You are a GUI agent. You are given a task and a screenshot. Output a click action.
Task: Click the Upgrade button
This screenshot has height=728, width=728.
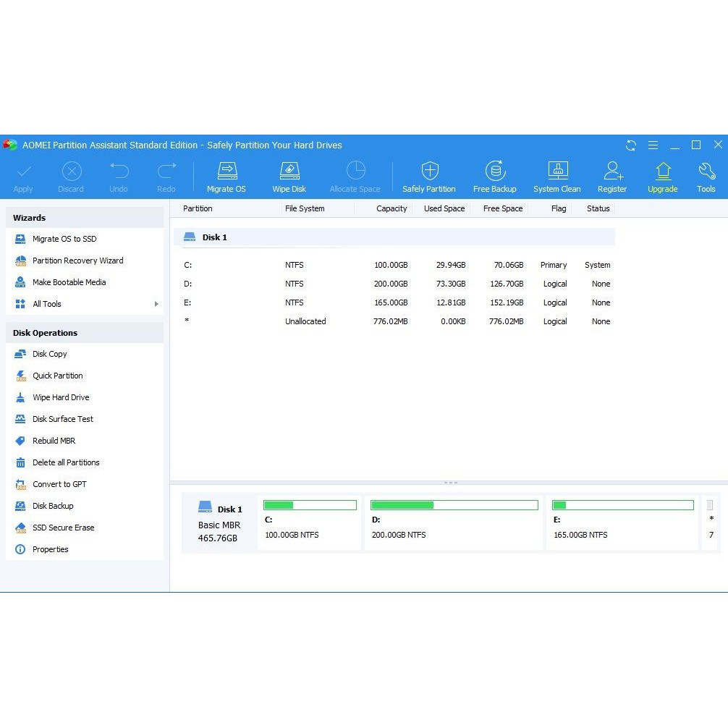(663, 175)
